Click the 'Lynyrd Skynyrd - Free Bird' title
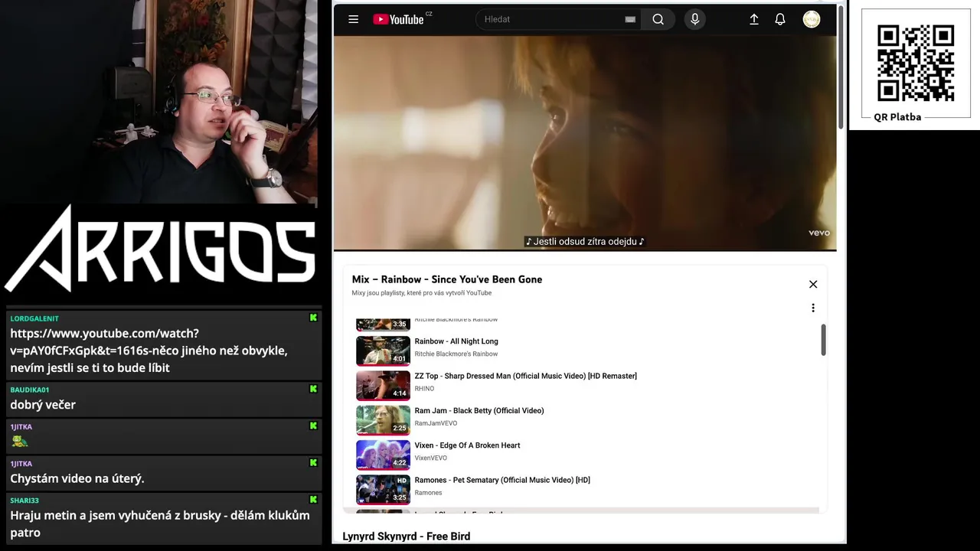Viewport: 980px width, 551px height. tap(407, 536)
